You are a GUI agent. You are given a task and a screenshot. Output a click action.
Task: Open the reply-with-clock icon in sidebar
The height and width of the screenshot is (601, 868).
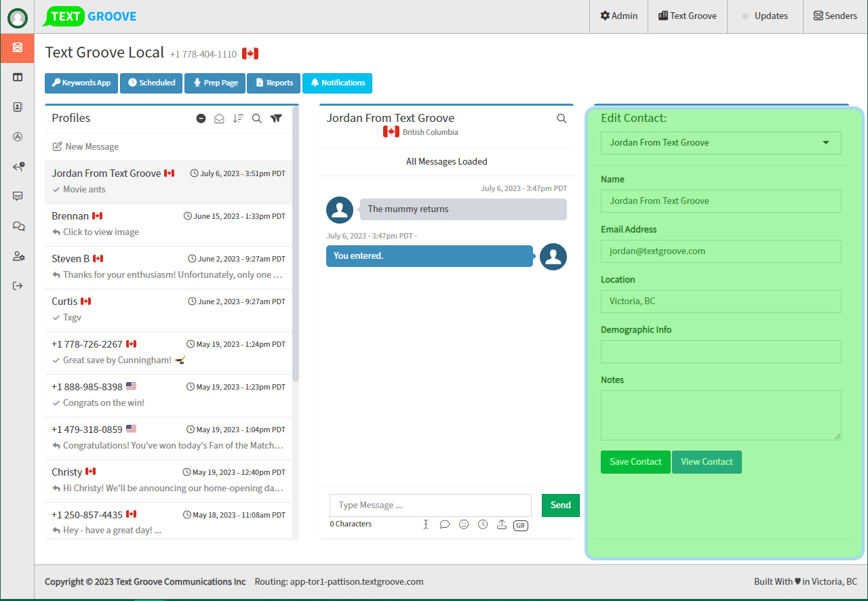(18, 167)
